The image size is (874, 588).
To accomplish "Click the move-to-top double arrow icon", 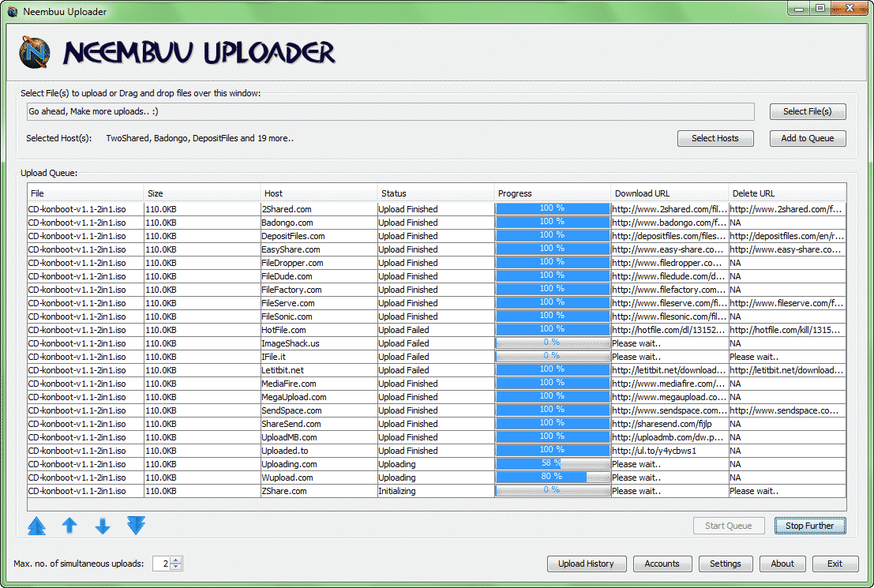I will tap(36, 526).
